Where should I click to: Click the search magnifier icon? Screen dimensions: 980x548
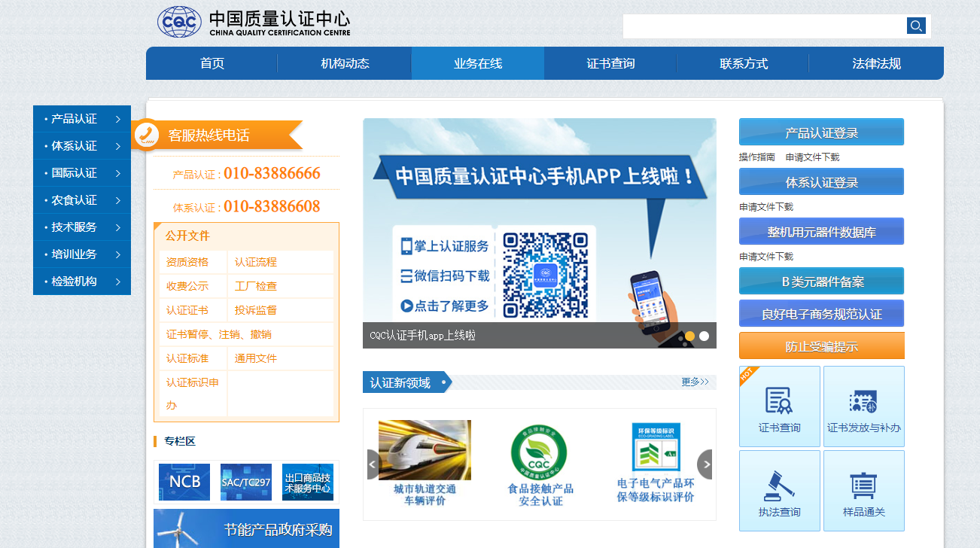click(x=916, y=25)
